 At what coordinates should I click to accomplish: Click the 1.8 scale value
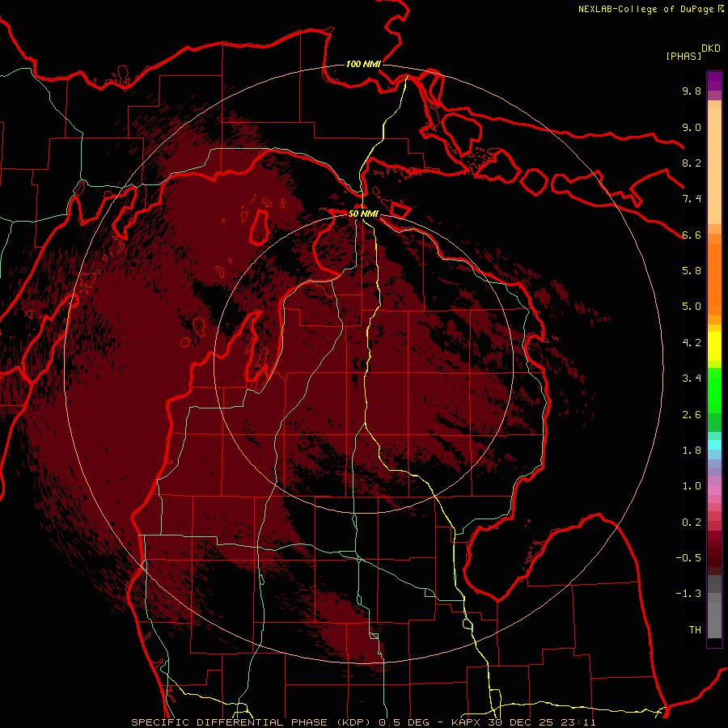click(692, 451)
